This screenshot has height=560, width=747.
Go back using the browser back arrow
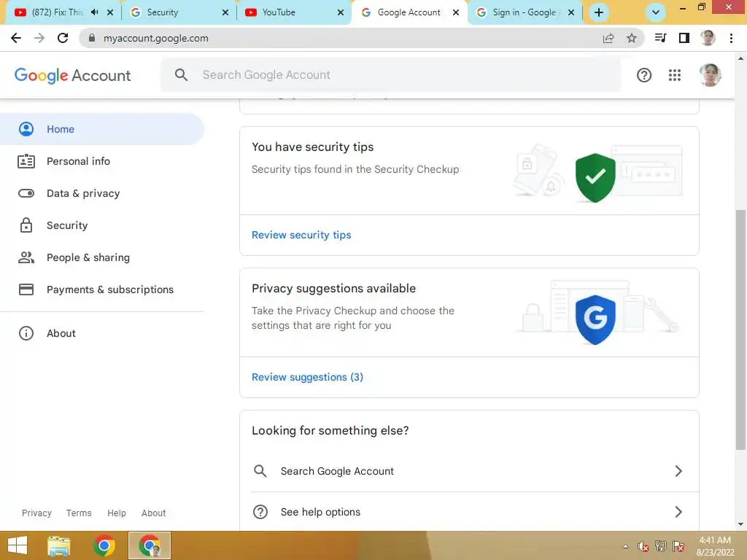16,38
